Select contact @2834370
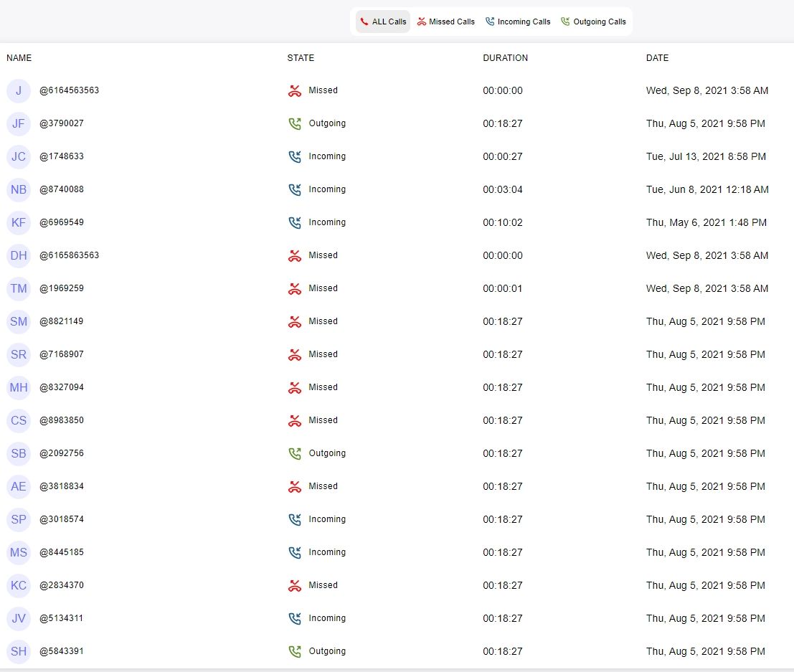Viewport: 794px width, 672px height. [x=62, y=585]
